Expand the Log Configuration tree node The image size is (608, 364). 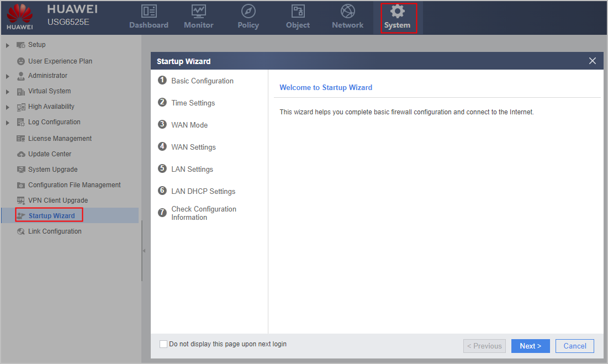(7, 123)
